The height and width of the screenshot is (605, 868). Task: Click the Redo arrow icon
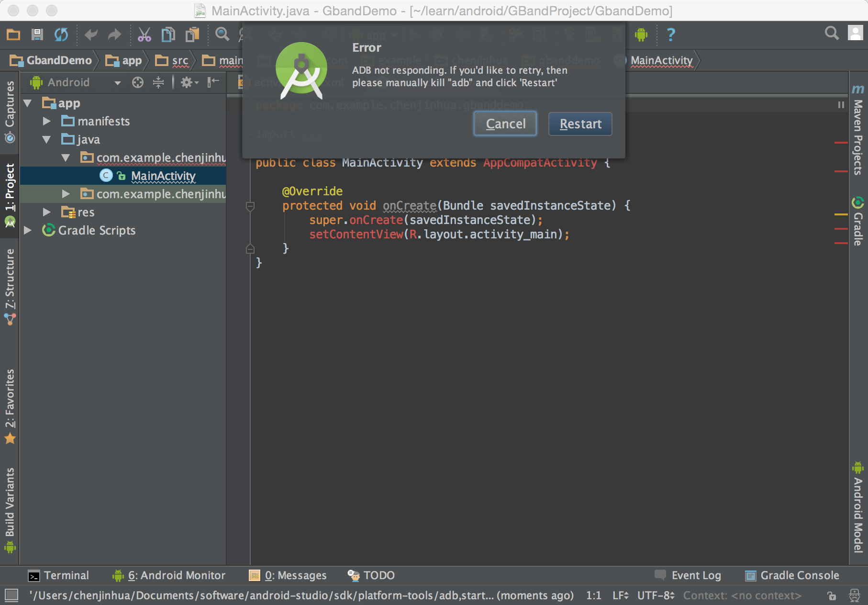pyautogui.click(x=114, y=34)
